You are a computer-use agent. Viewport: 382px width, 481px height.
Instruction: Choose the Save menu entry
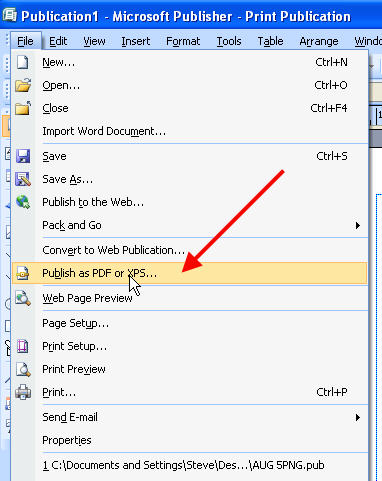[189, 156]
